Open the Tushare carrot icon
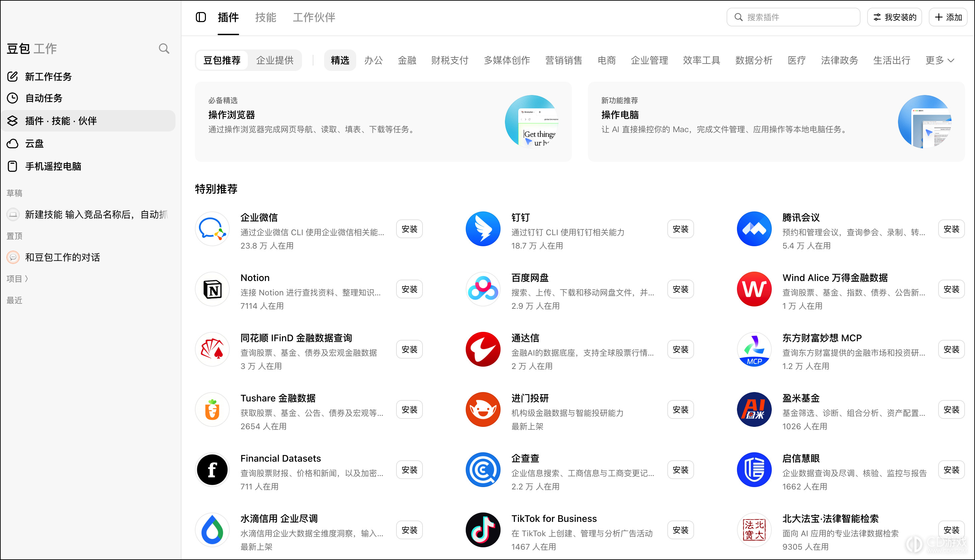 (212, 409)
